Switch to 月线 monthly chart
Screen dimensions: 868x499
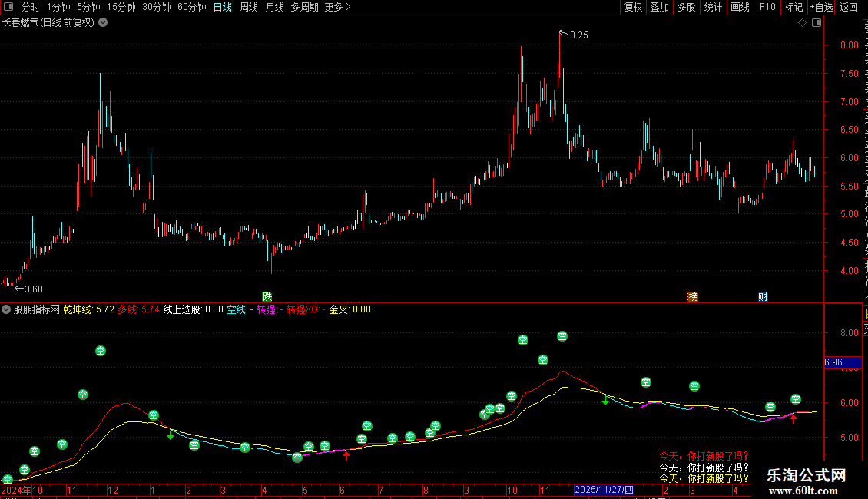coord(274,7)
